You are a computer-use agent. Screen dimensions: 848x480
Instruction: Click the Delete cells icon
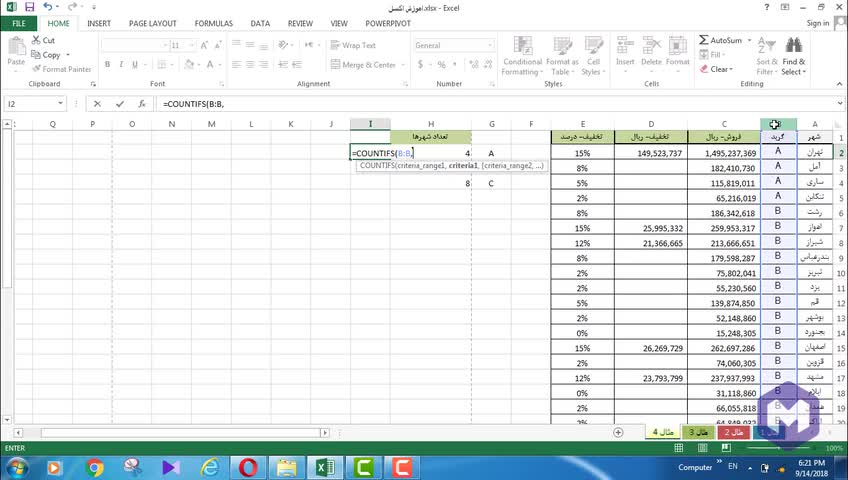(651, 45)
